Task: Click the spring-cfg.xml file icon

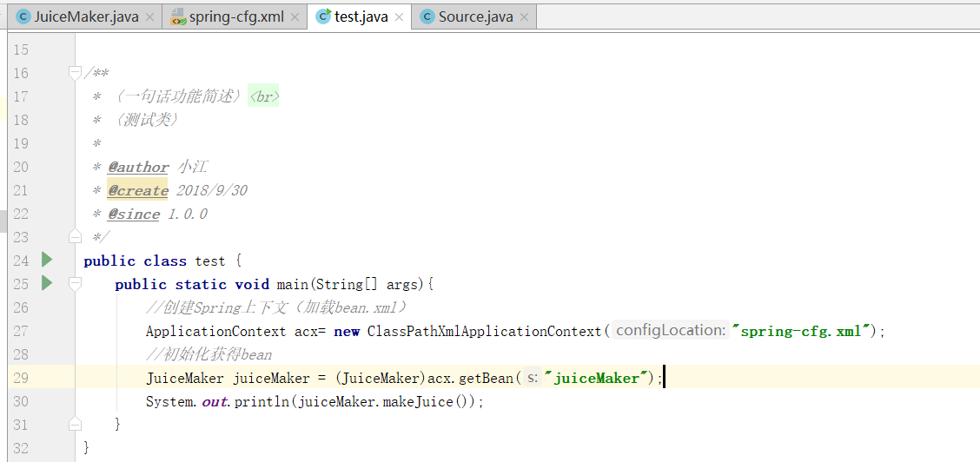Action: tap(177, 16)
